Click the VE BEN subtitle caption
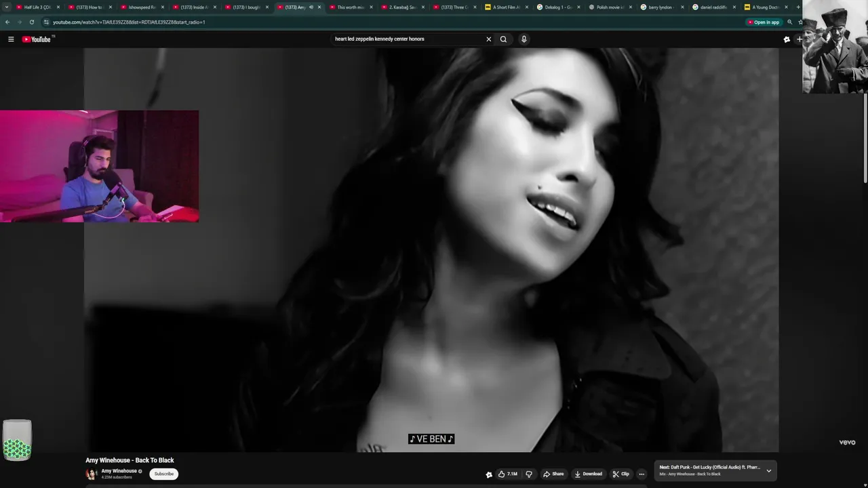 (431, 439)
